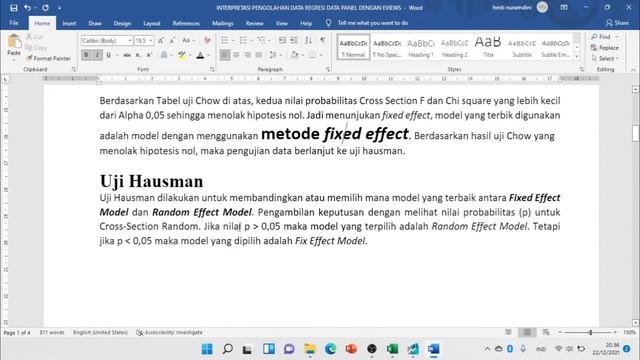Image resolution: width=640 pixels, height=360 pixels.
Task: Open Windows taskbar search
Action: [x=228, y=349]
